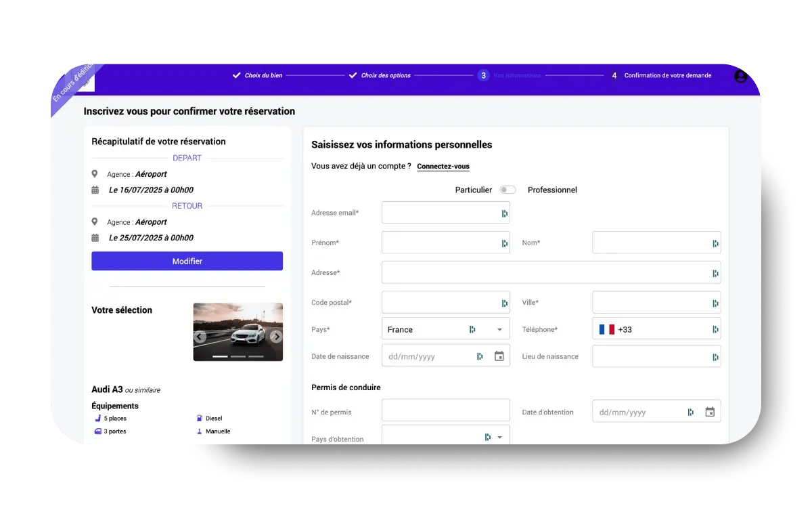Follow the Connectez-vous link
This screenshot has height=508, width=812.
(443, 167)
